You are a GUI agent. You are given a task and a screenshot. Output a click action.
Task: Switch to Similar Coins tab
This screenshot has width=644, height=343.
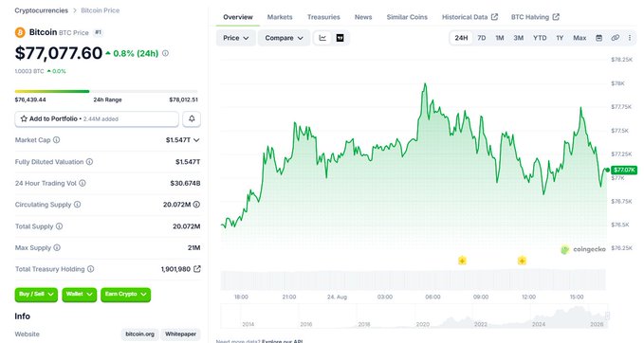pyautogui.click(x=407, y=17)
